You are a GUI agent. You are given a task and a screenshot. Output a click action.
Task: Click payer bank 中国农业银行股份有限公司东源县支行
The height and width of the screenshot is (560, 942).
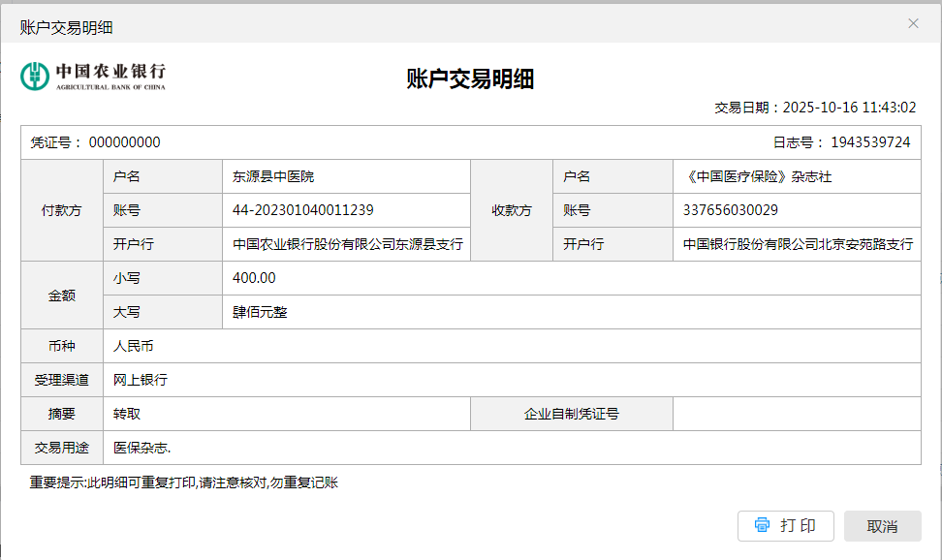[x=347, y=244]
